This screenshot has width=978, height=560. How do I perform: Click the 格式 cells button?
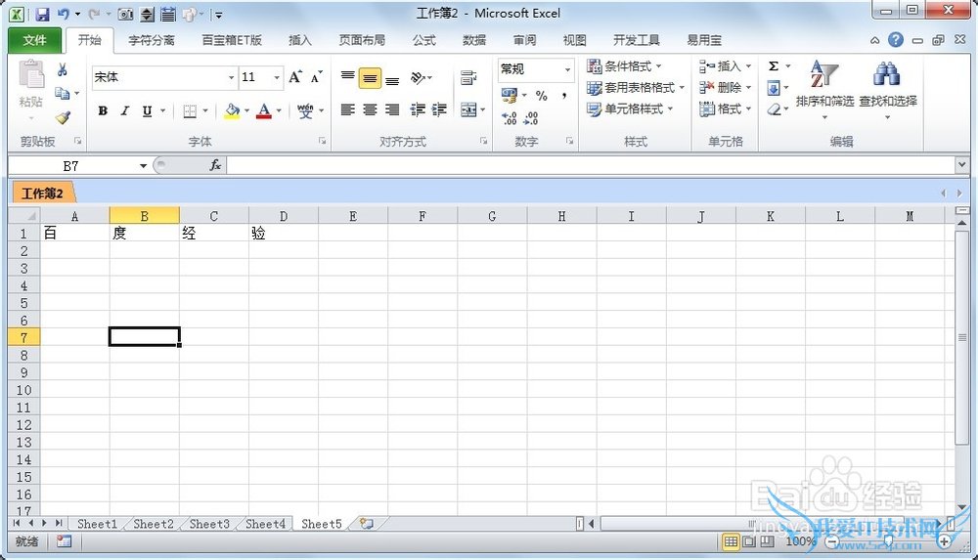tap(725, 109)
